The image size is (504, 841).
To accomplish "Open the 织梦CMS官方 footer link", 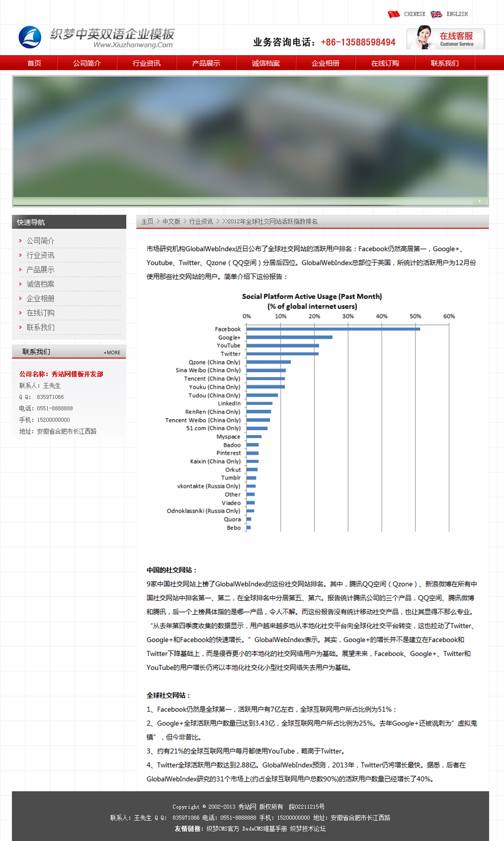I will pyautogui.click(x=223, y=829).
